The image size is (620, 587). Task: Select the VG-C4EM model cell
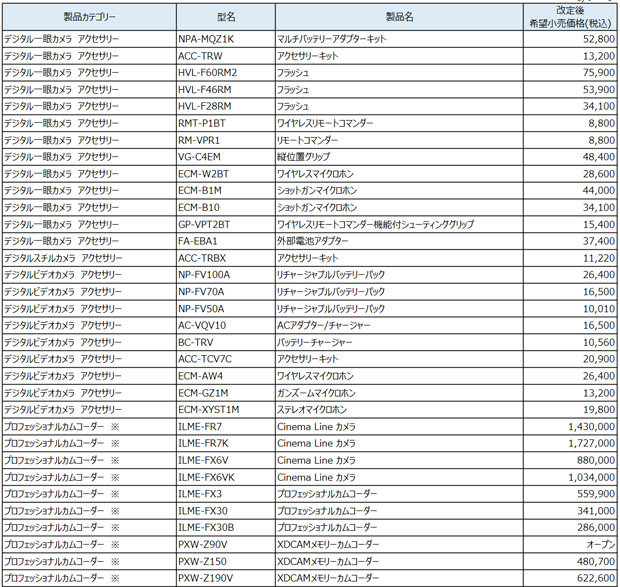coord(226,157)
